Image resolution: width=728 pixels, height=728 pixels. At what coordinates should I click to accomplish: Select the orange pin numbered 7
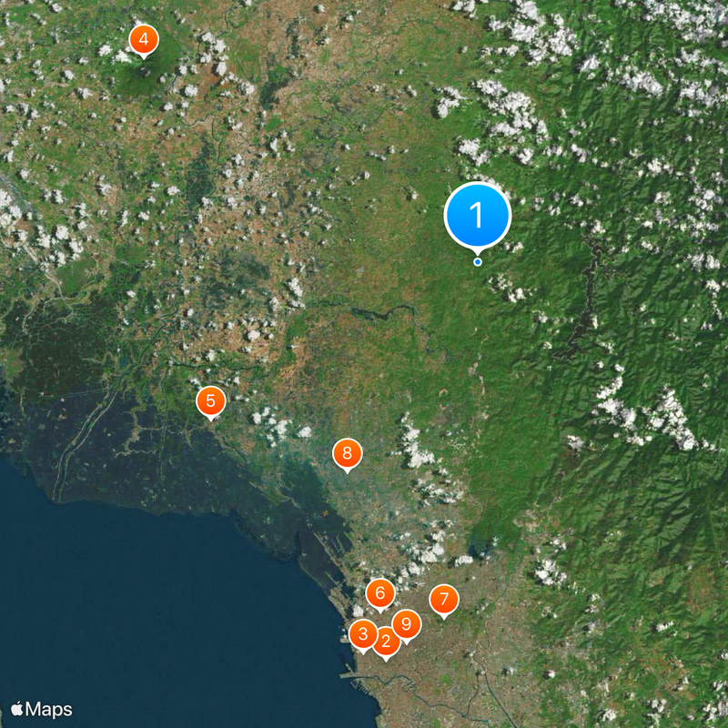(x=444, y=600)
